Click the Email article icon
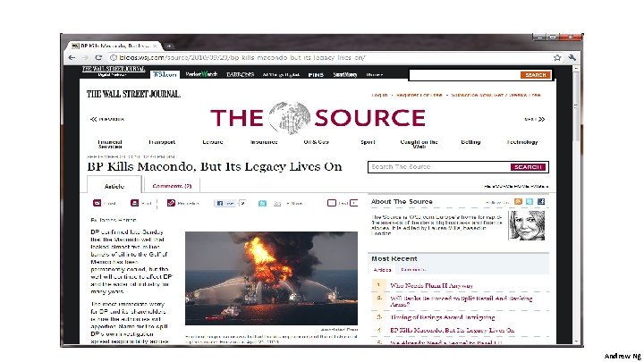The image size is (644, 362). (x=97, y=203)
